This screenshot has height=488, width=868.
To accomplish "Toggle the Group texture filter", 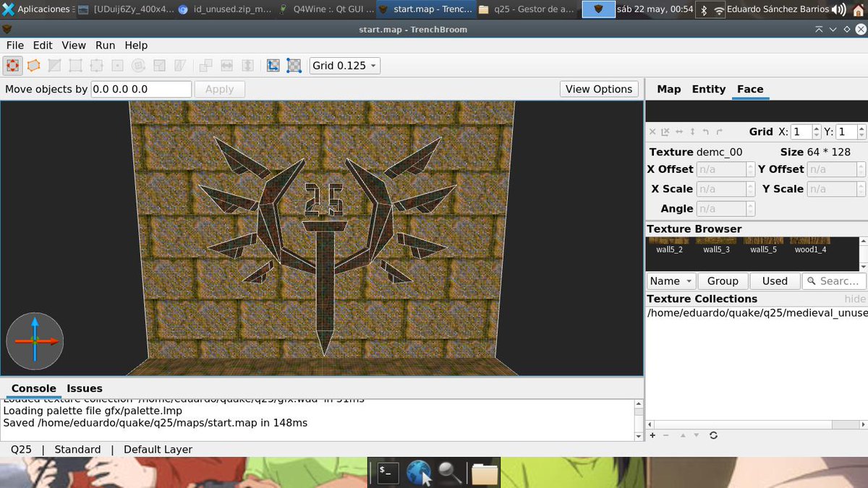I will (x=723, y=281).
